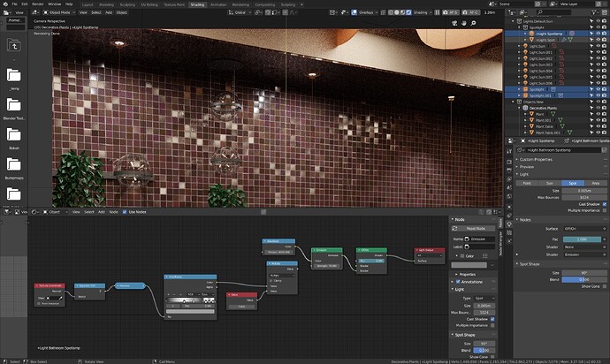The image size is (610, 364).
Task: Enable Show Cone in properties editor
Action: point(605,286)
